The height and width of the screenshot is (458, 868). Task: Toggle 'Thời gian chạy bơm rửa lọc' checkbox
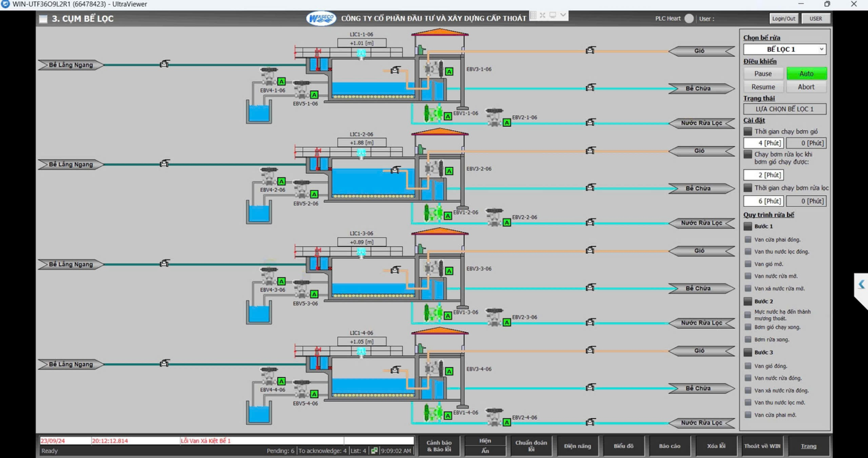[747, 188]
